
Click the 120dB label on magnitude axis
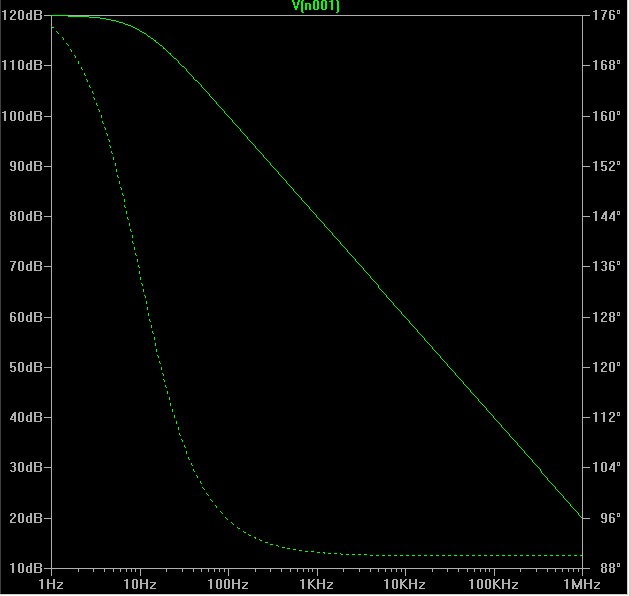24,15
